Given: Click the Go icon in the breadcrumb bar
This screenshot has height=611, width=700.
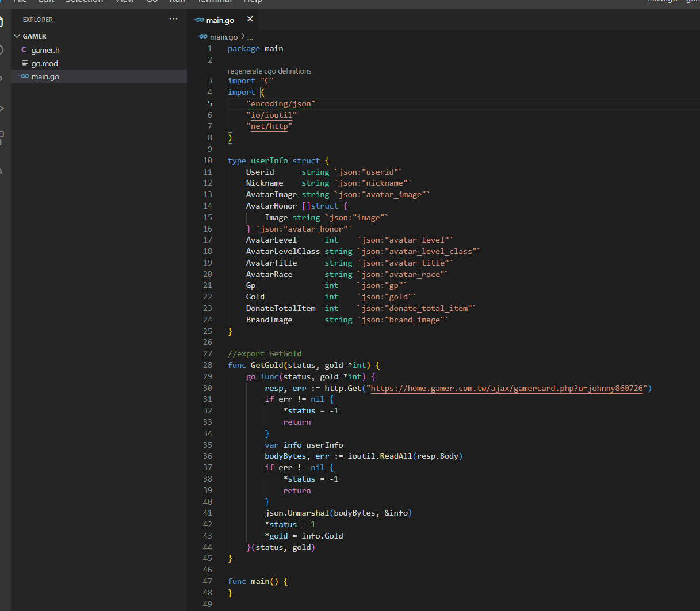Looking at the screenshot, I should tap(202, 37).
